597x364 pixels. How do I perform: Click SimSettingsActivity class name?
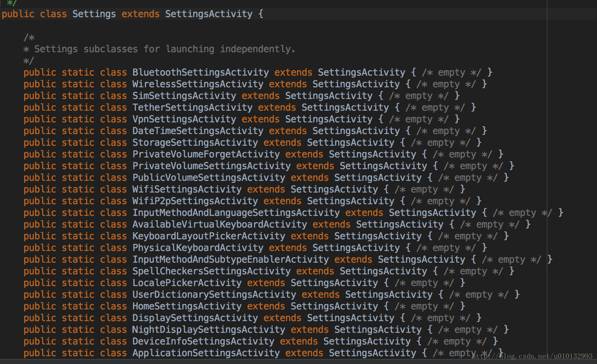[x=184, y=96]
